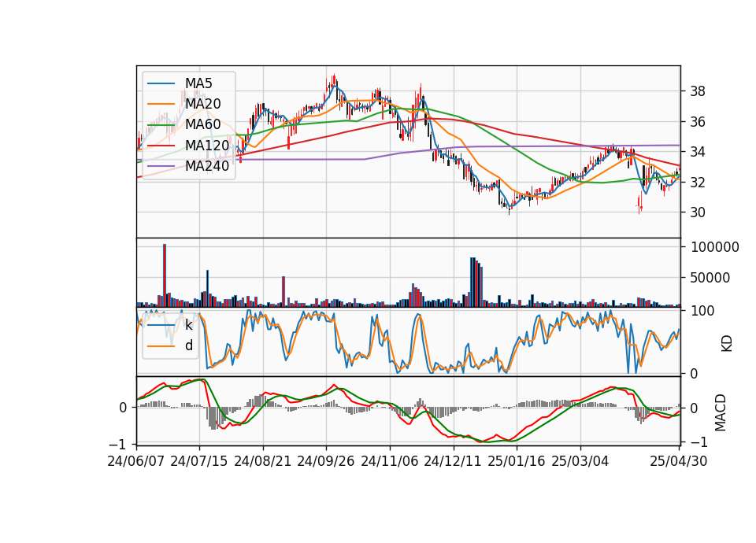Click the price axis value 30
Screen dimensions: 756x543
coord(698,212)
